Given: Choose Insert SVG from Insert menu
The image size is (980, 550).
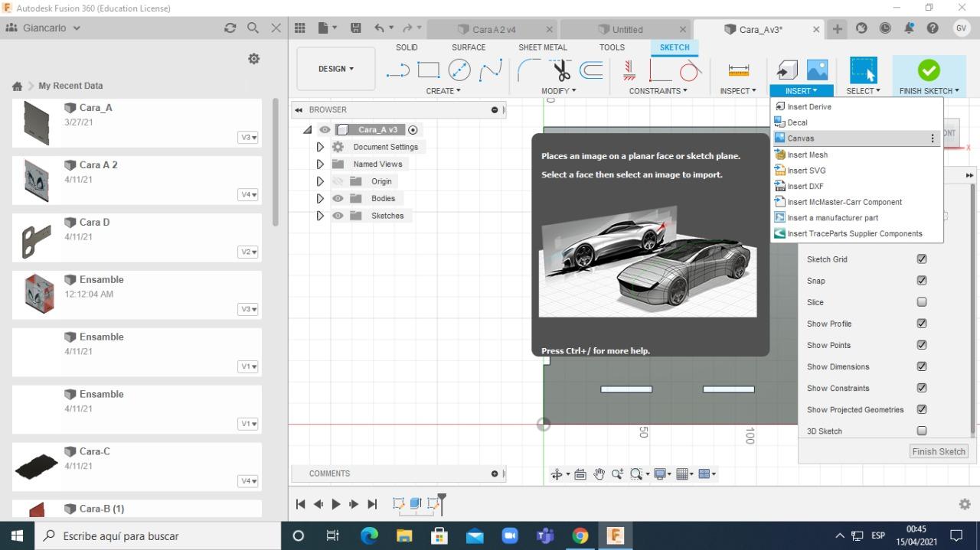Looking at the screenshot, I should [x=806, y=171].
